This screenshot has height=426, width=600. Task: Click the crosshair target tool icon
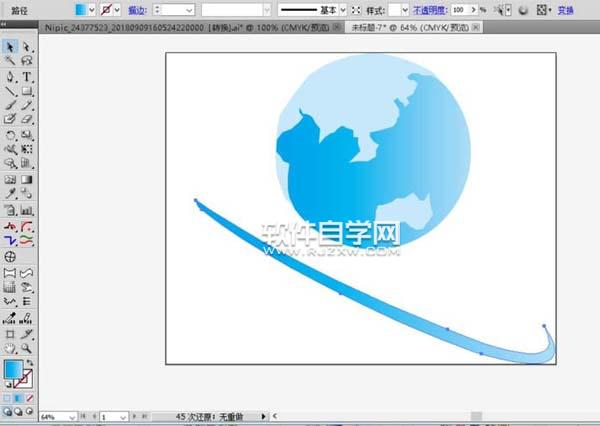[x=10, y=256]
